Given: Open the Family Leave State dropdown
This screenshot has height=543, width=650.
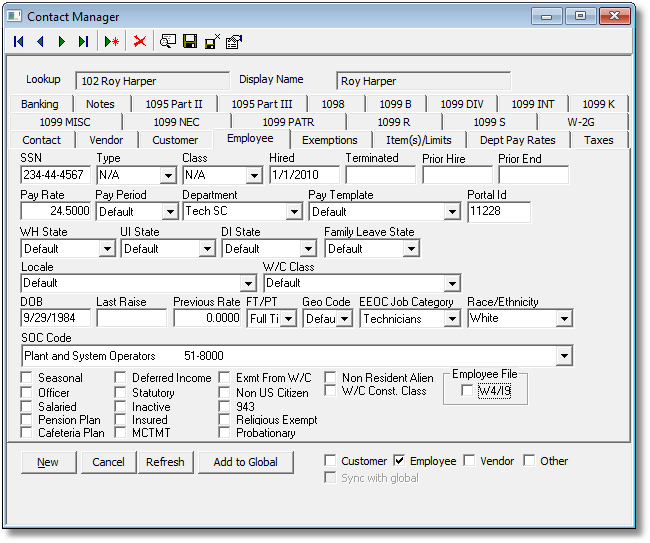Looking at the screenshot, I should 411,249.
